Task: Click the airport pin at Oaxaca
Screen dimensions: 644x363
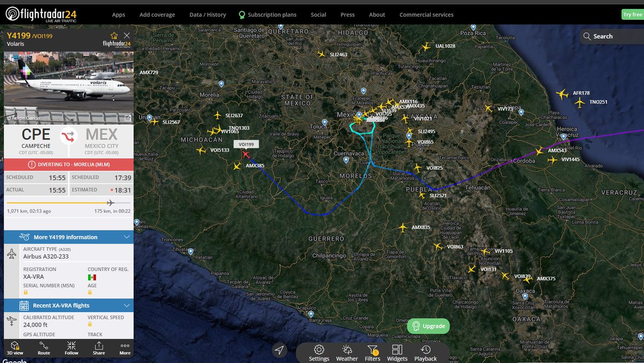Action: 525,295
